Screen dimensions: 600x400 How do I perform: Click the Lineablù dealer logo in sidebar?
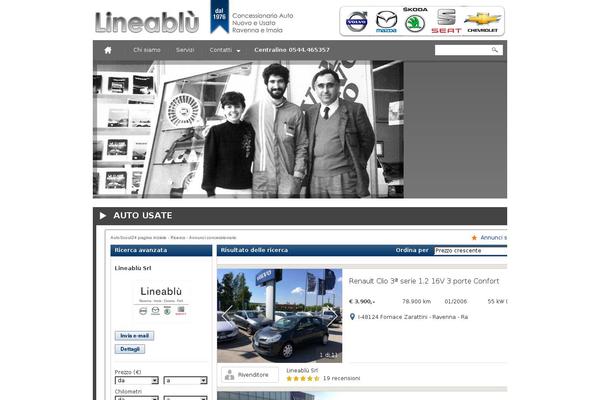click(161, 301)
